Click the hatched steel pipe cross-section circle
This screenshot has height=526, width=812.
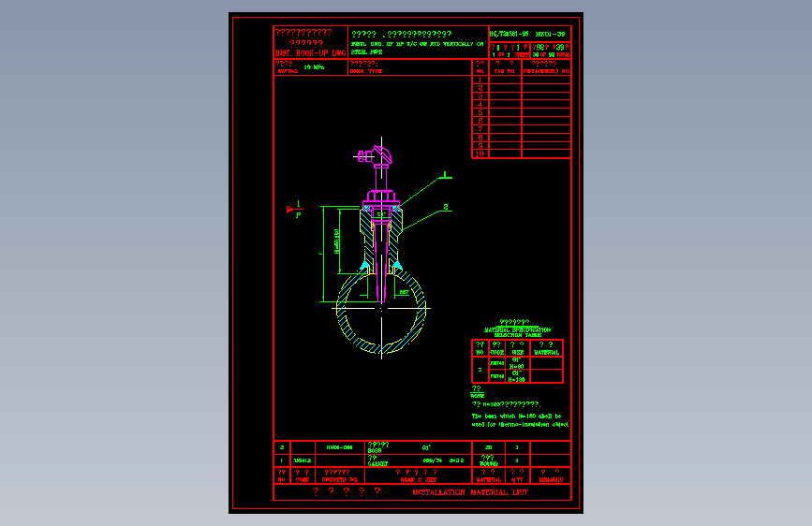coord(381,310)
